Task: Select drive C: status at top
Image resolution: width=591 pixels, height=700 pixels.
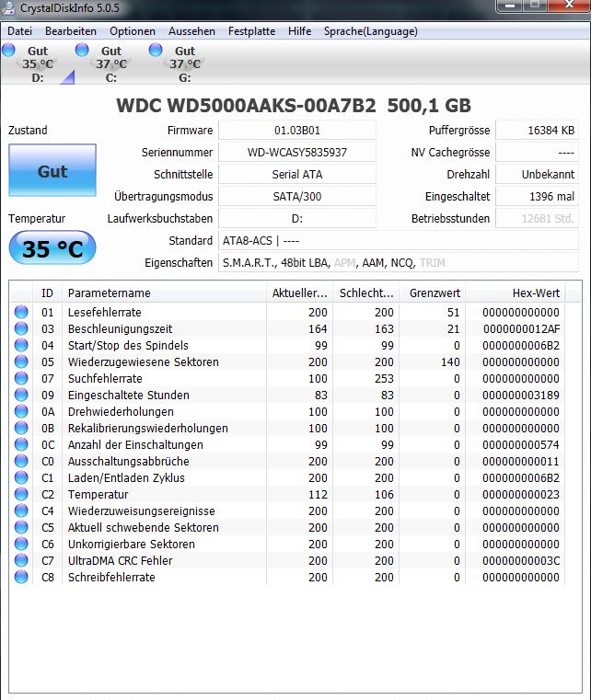Action: point(111,63)
